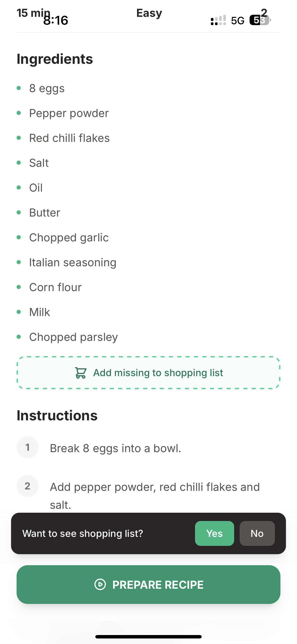The width and height of the screenshot is (297, 644).
Task: Tap the shopping cart icon
Action: (81, 373)
